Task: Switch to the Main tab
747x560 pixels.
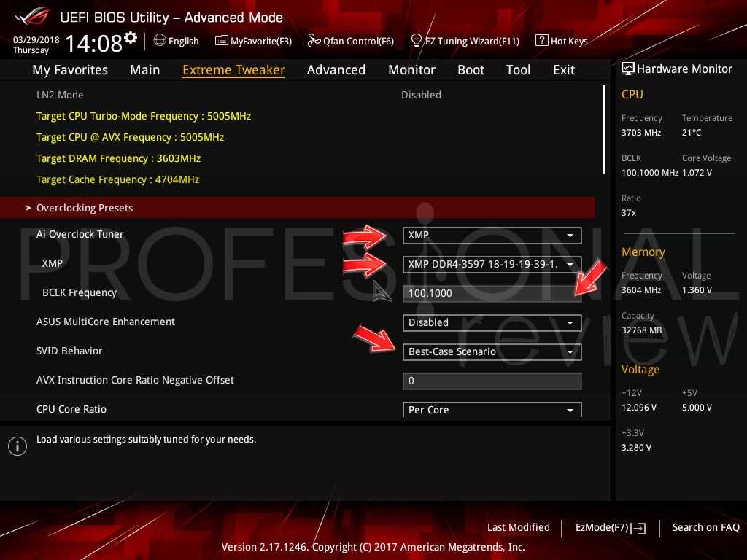Action: pyautogui.click(x=145, y=70)
